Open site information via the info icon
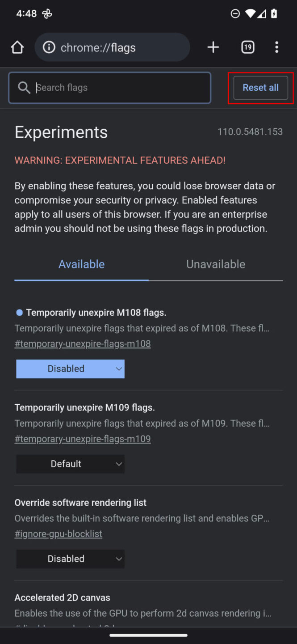Screen dimensions: 297x644 pyautogui.click(x=49, y=47)
